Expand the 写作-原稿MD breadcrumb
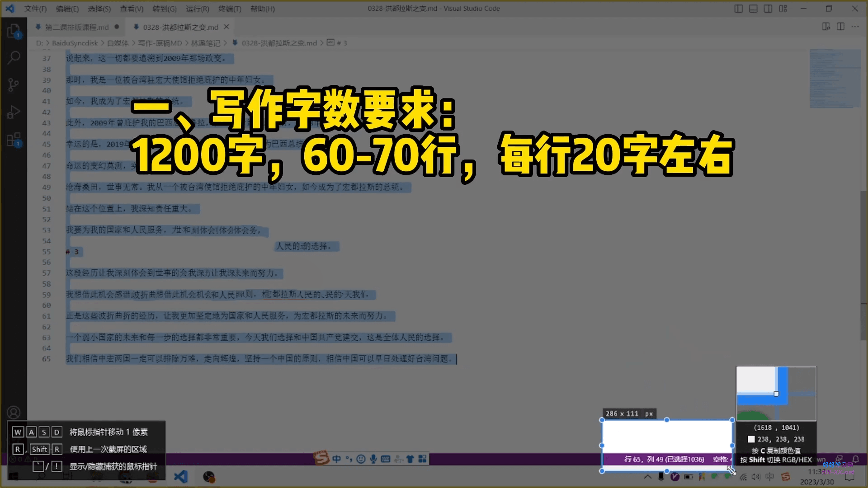Image resolution: width=868 pixels, height=488 pixels. 160,43
